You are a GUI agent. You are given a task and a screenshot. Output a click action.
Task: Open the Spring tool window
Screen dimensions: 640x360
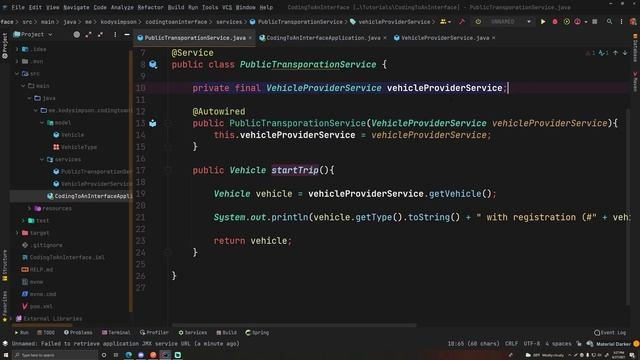[x=257, y=333]
